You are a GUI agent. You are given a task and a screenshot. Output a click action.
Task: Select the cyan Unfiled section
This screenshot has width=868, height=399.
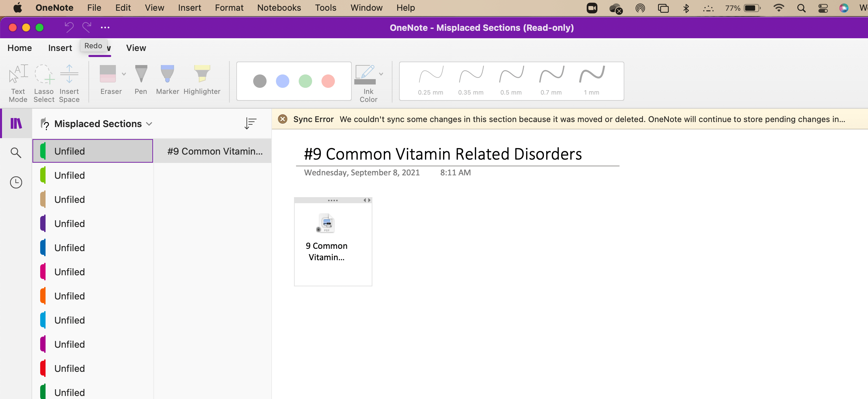point(93,320)
